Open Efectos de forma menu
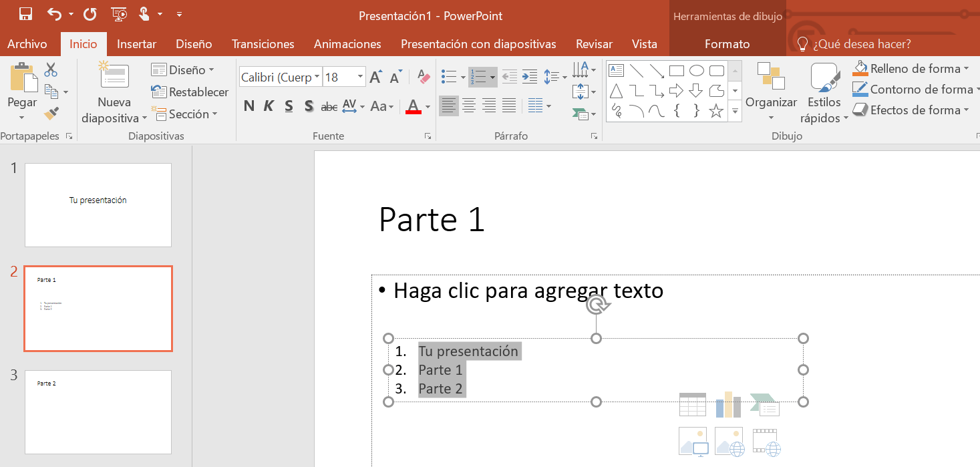This screenshot has height=467, width=980. click(x=911, y=110)
